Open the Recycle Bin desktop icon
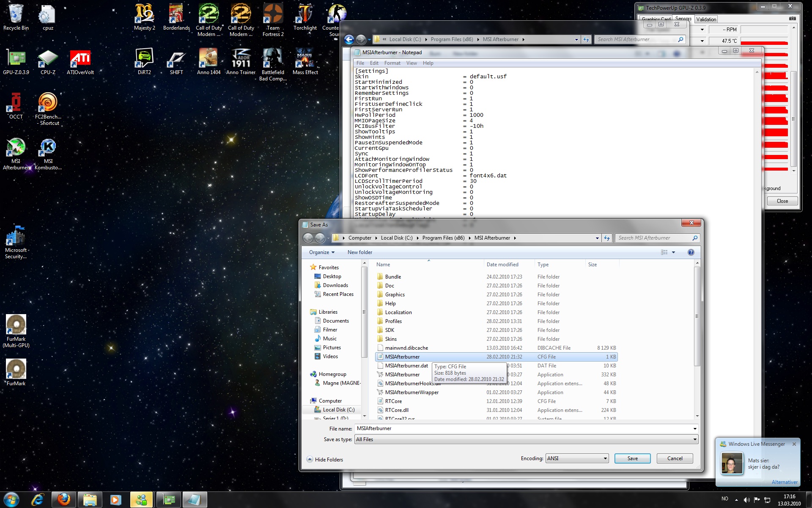 pyautogui.click(x=16, y=17)
